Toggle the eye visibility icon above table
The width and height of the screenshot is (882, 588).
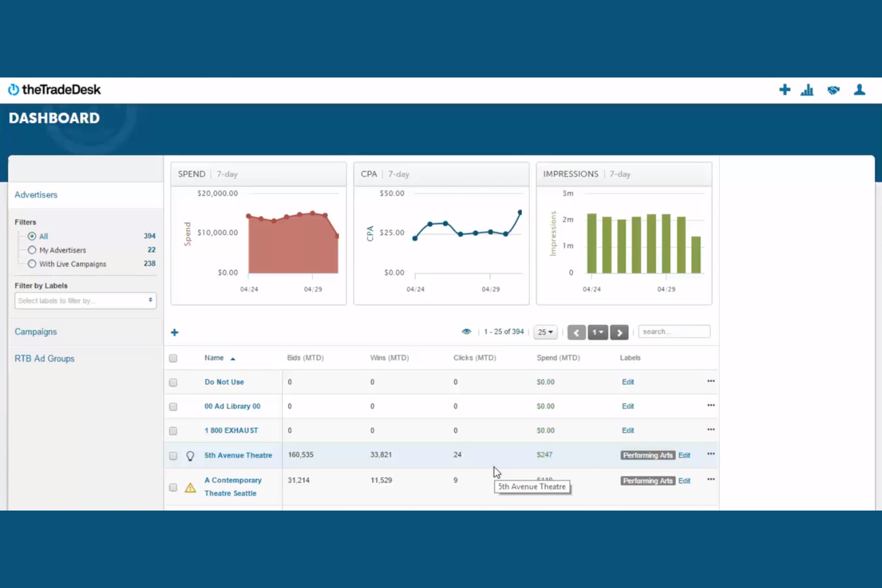point(466,332)
